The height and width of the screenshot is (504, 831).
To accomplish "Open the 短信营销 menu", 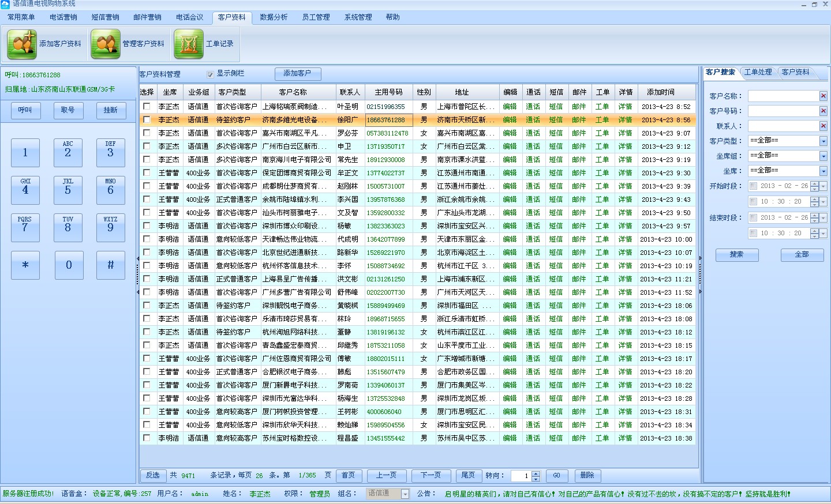I will tap(106, 17).
